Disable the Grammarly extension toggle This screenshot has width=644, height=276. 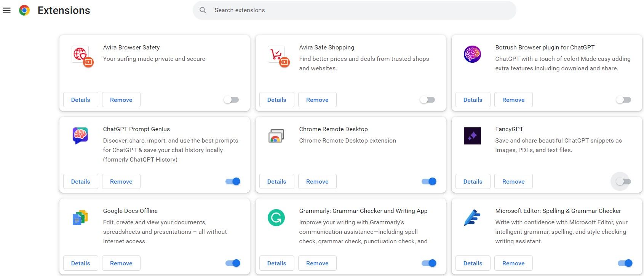(x=429, y=263)
